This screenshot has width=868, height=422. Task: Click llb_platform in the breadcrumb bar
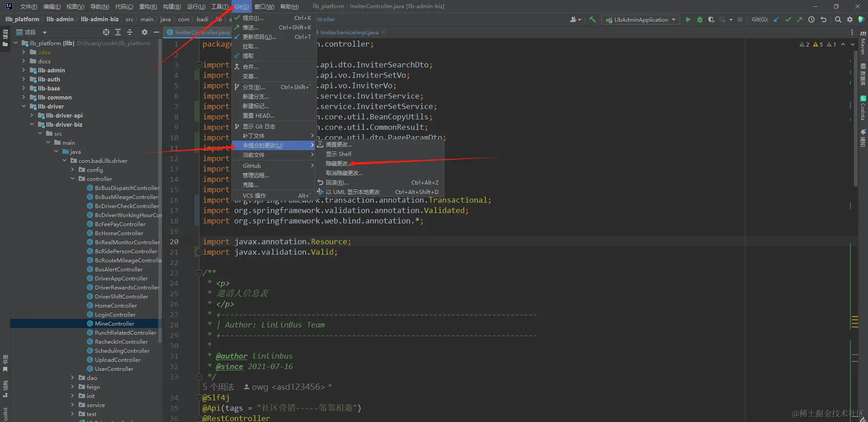click(x=22, y=19)
